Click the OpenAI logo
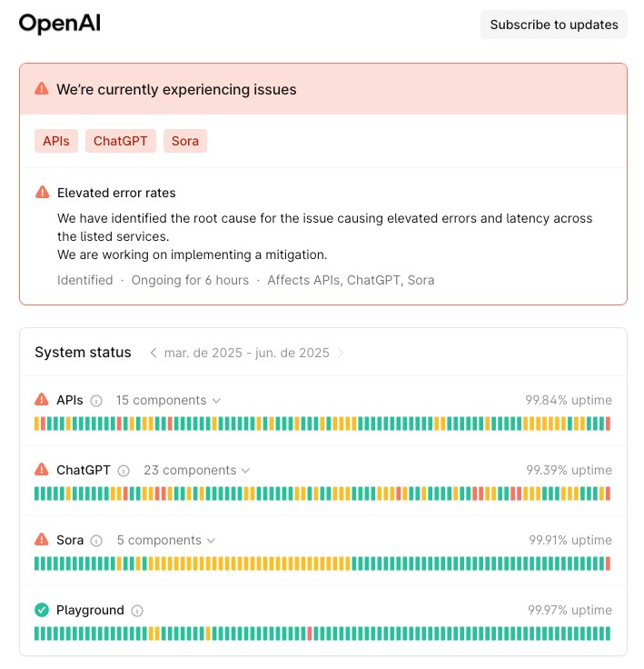 [60, 25]
